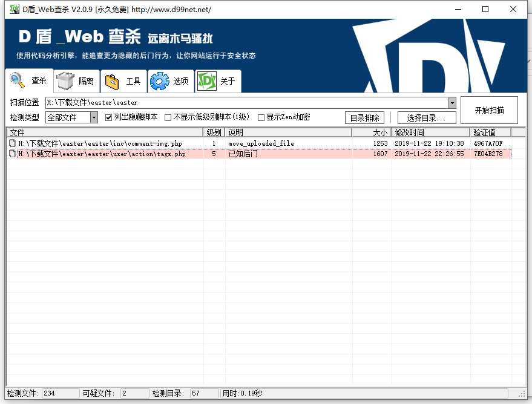The height and width of the screenshot is (404, 532).
Task: Click the green D logo on 关于 tab
Action: coord(207,81)
